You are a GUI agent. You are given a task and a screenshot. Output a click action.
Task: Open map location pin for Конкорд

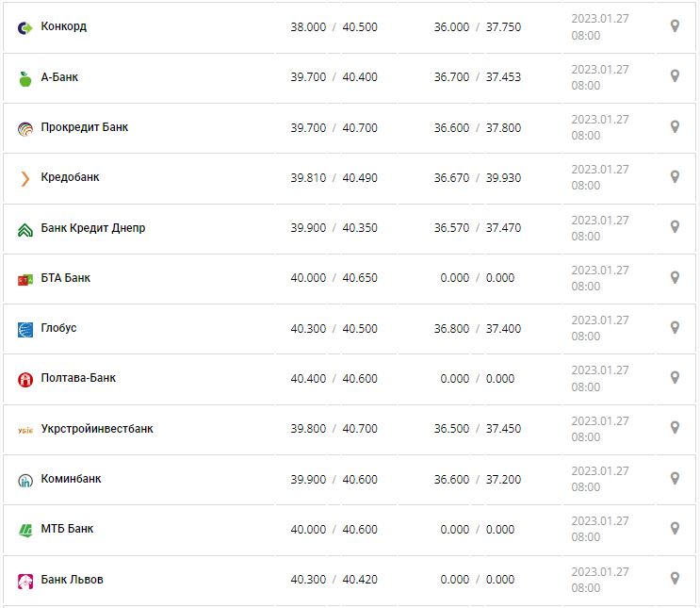click(x=675, y=26)
